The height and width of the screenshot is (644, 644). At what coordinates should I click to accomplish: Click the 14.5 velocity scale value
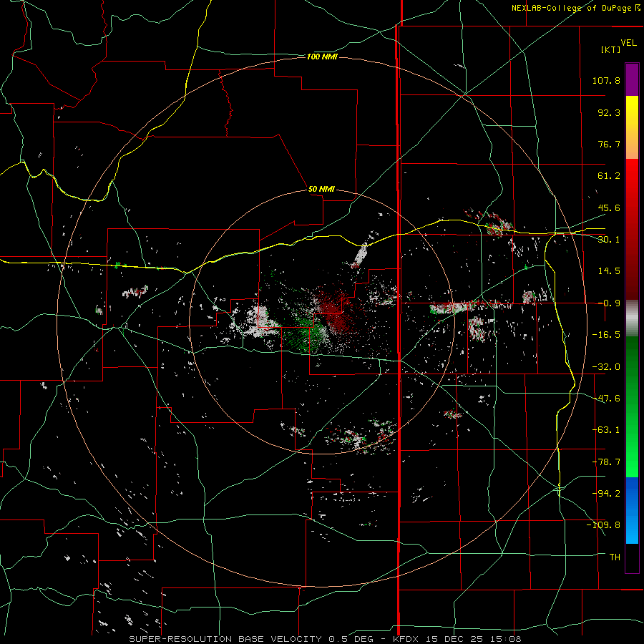[609, 271]
